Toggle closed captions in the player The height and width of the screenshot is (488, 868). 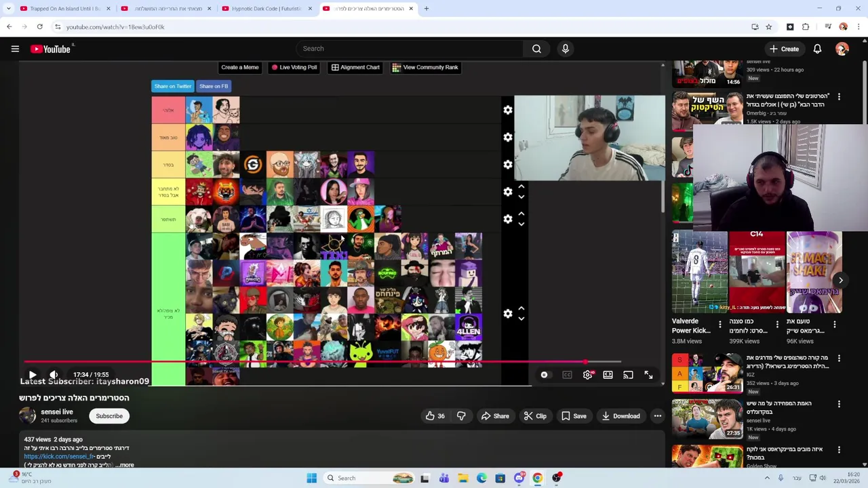tap(567, 375)
